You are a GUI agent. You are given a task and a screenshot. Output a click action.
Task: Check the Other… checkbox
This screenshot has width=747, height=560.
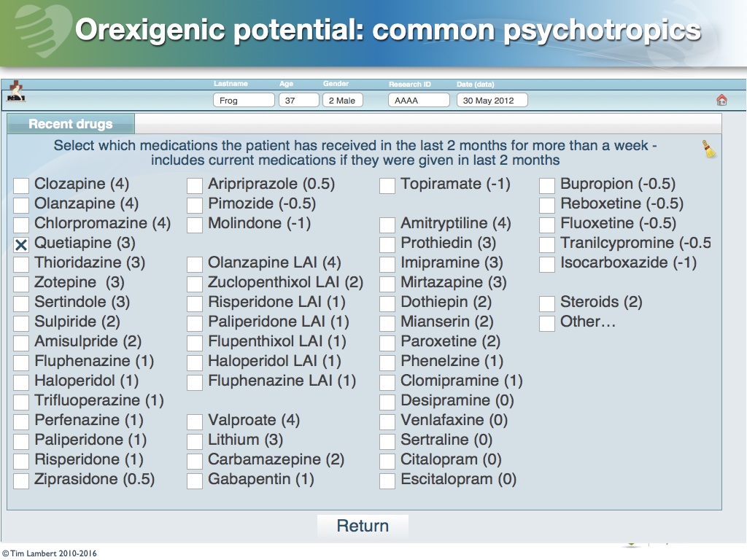546,322
